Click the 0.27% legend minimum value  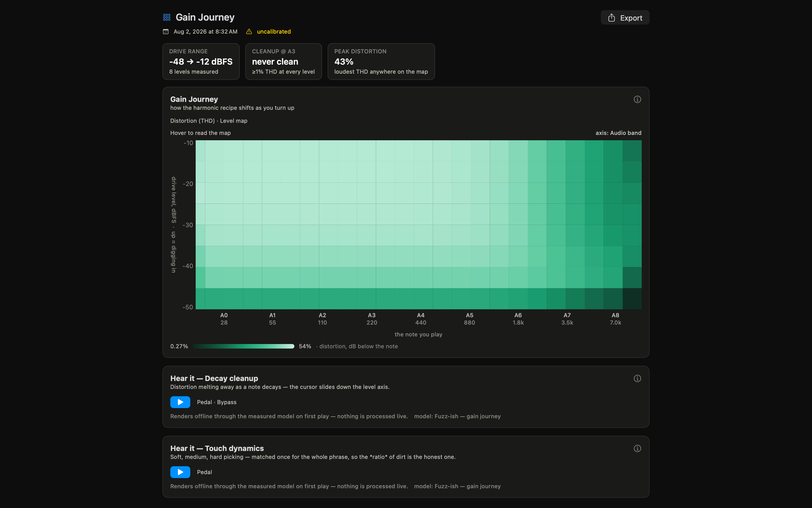179,346
